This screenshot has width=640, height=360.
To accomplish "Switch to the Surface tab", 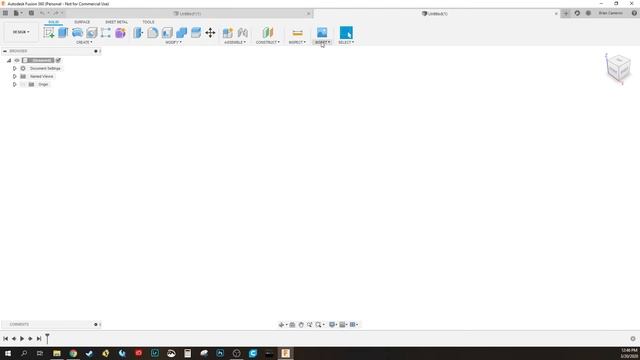I will point(82,22).
